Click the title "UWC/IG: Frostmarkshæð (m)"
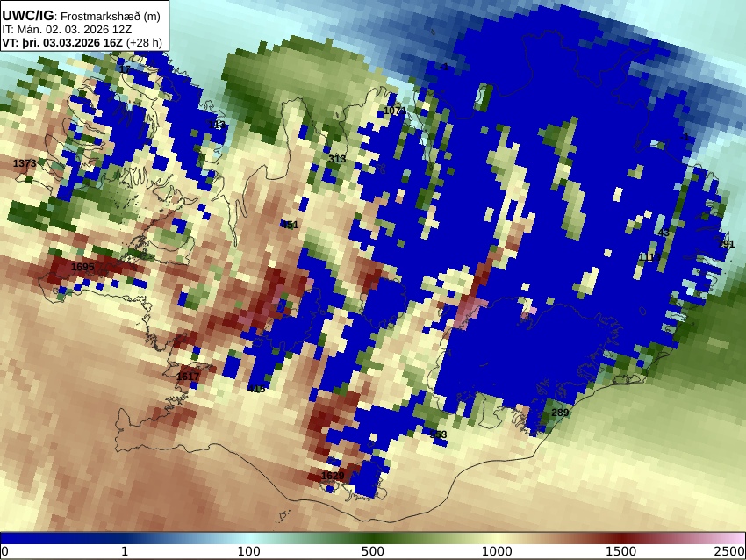 click(x=81, y=16)
